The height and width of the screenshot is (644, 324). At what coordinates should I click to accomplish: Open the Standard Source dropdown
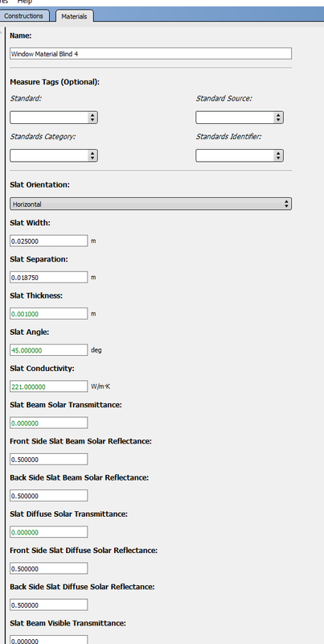pos(240,118)
